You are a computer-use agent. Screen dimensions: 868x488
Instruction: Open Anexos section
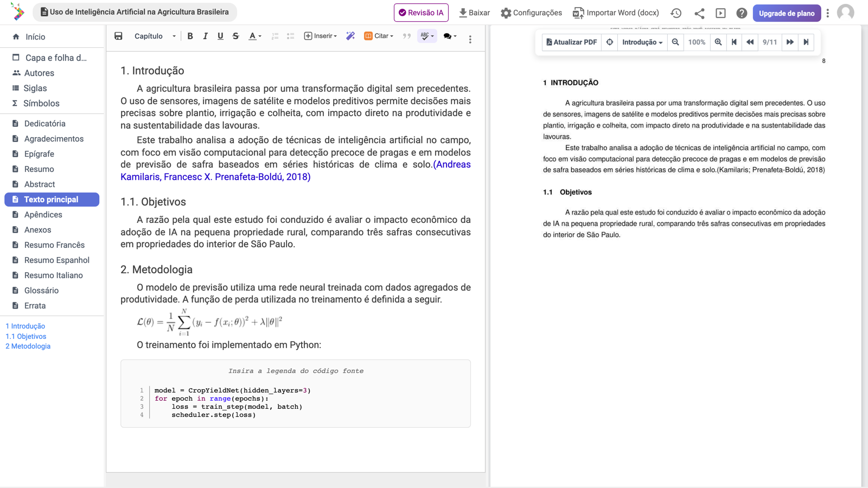[37, 230]
